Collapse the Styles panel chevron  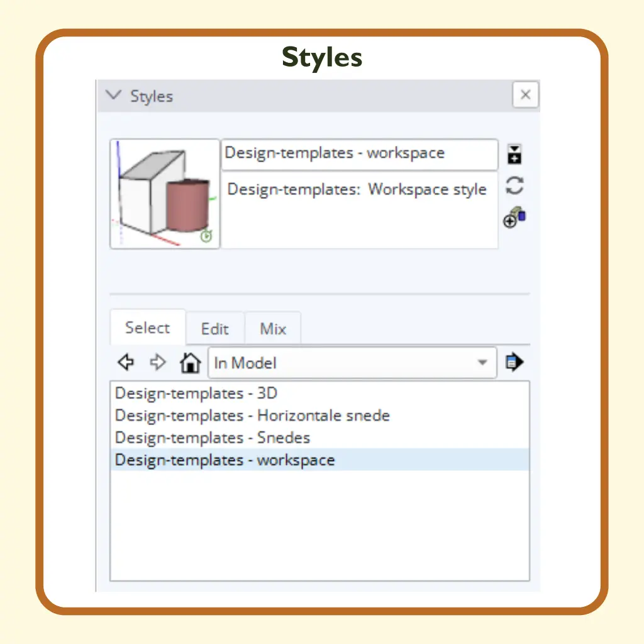[x=113, y=95]
